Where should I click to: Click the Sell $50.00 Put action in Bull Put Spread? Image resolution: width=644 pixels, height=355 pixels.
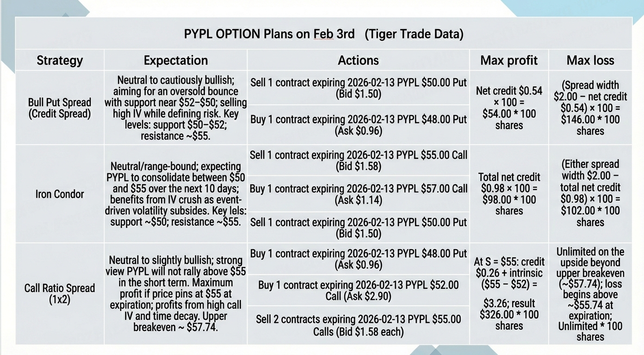358,88
